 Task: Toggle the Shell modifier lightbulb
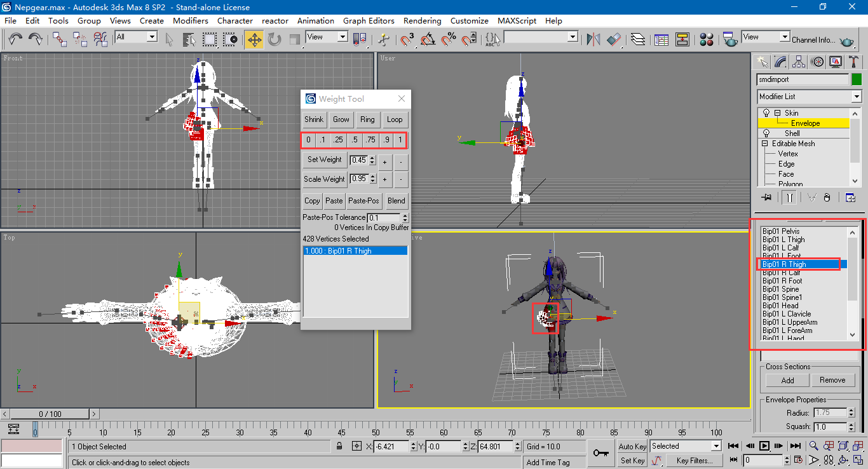pyautogui.click(x=766, y=133)
